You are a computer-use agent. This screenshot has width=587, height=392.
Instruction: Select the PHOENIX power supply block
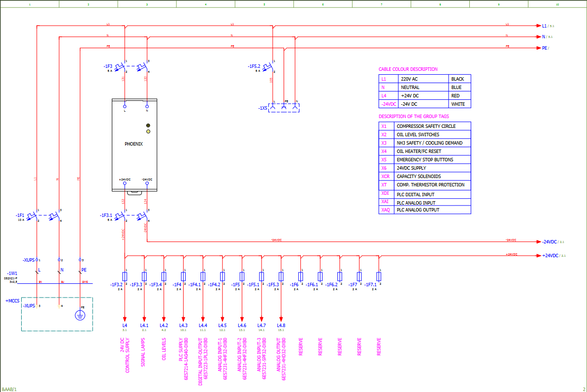tap(134, 145)
